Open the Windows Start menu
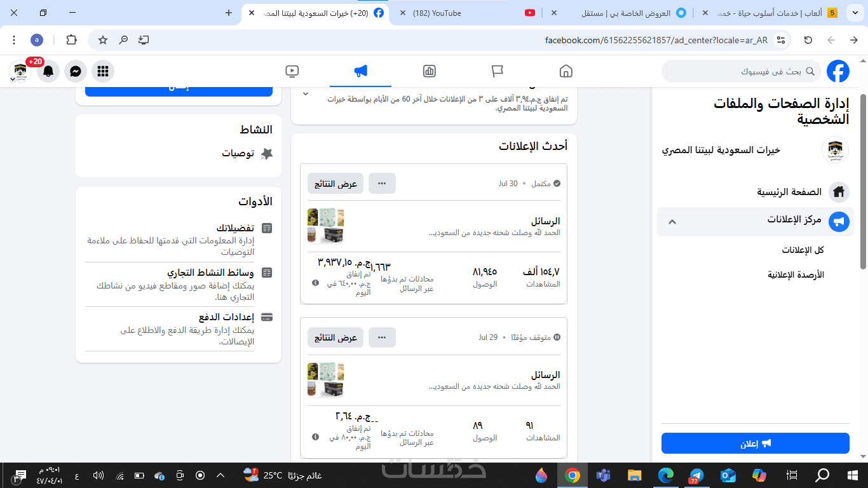Screen dimensions: 868x488 click(853, 475)
